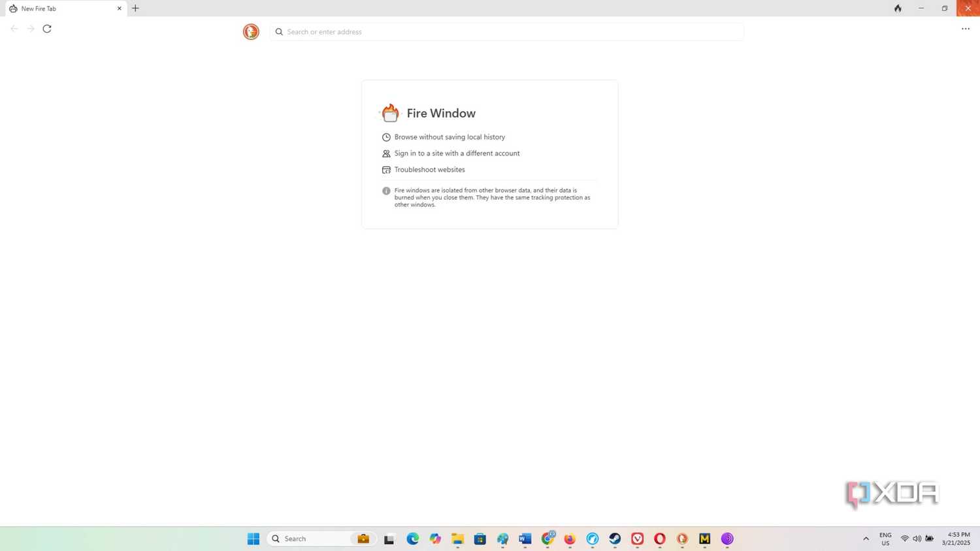
Task: Open Opera browser from taskbar
Action: 660,539
